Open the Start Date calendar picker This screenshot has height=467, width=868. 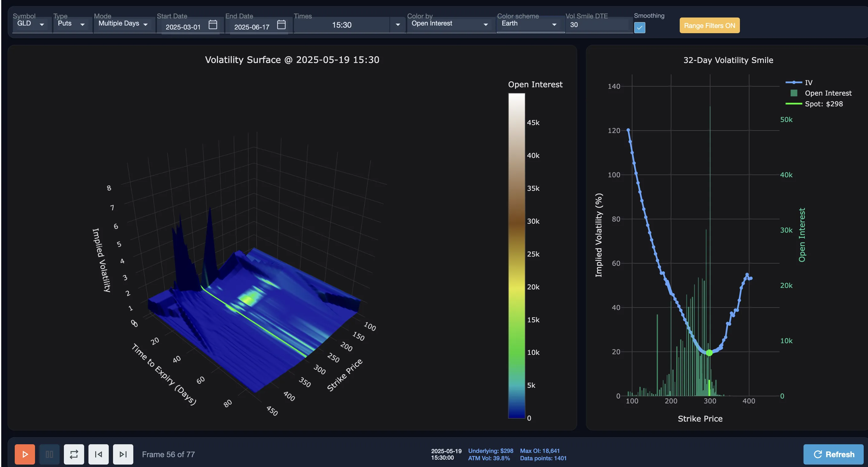(x=212, y=25)
